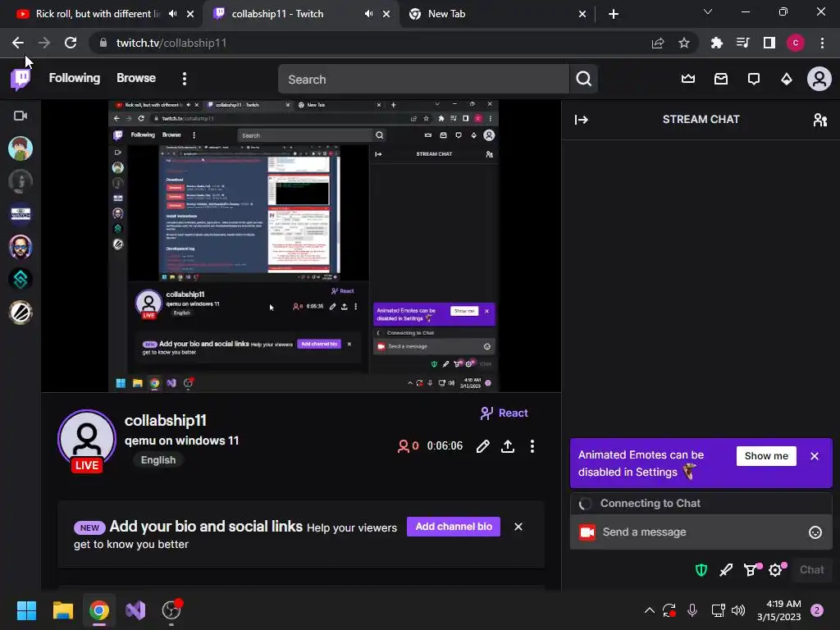Click Show me on animated emotes notice

point(766,456)
